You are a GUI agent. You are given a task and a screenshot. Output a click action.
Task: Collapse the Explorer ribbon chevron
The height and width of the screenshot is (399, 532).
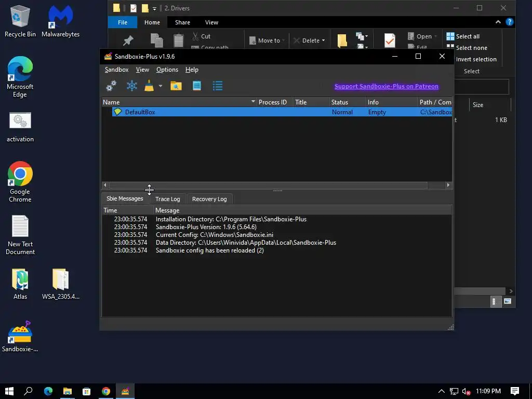[x=498, y=22]
